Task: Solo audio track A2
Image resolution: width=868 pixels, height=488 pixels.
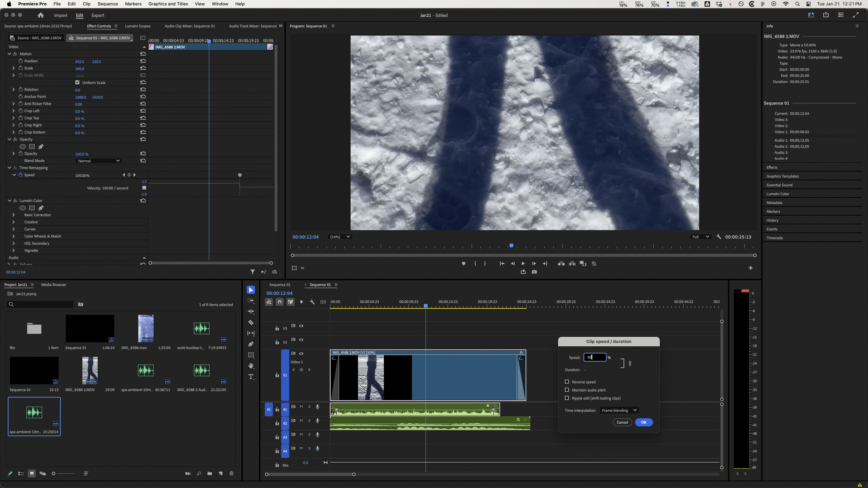Action: (309, 420)
